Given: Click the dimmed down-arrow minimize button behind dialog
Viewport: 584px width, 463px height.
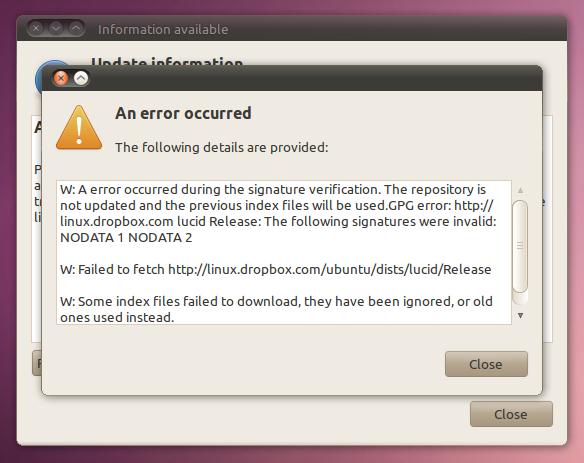Looking at the screenshot, I should coord(56,28).
